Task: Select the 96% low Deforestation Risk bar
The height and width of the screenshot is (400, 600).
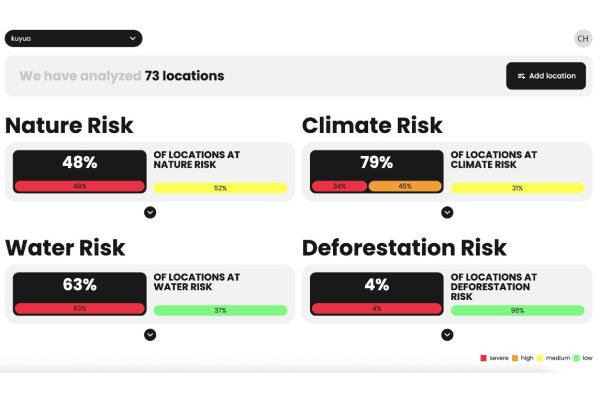Action: tap(517, 311)
